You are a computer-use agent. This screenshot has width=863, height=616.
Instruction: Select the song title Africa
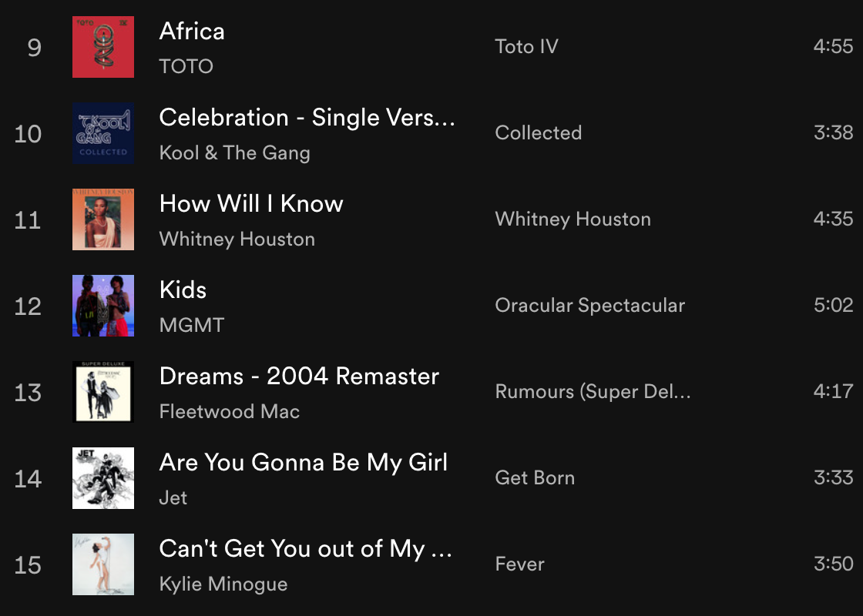(192, 32)
